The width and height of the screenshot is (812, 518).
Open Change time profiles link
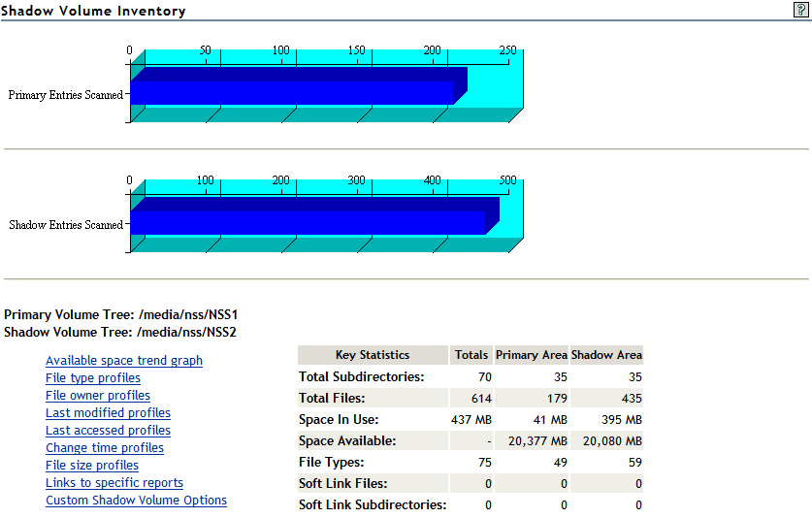pos(105,448)
